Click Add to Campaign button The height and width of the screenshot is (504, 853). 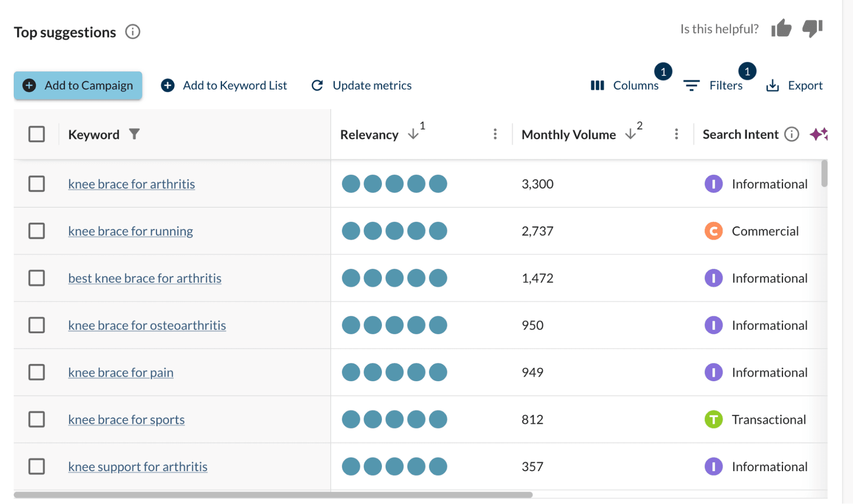(78, 86)
